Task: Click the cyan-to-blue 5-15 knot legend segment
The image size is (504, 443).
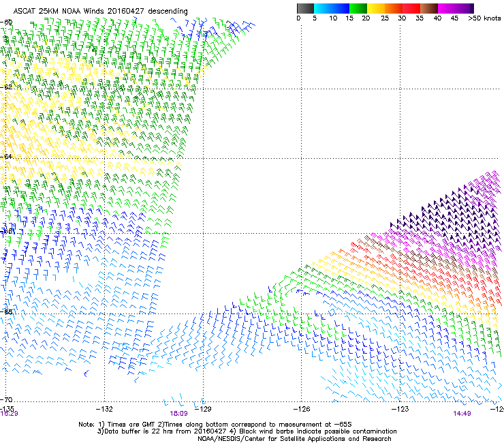Action: coord(332,8)
